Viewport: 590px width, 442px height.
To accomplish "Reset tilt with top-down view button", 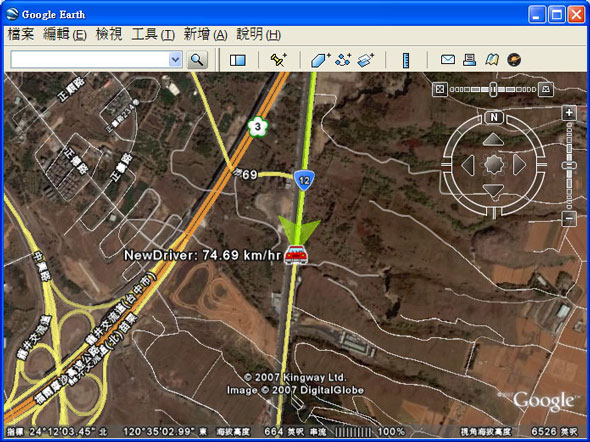I will tap(439, 90).
